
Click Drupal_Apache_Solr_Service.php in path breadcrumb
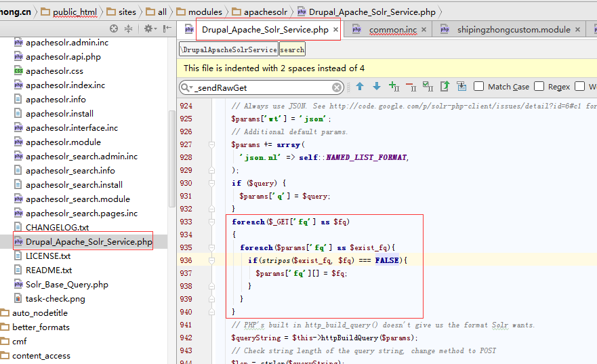click(x=372, y=12)
